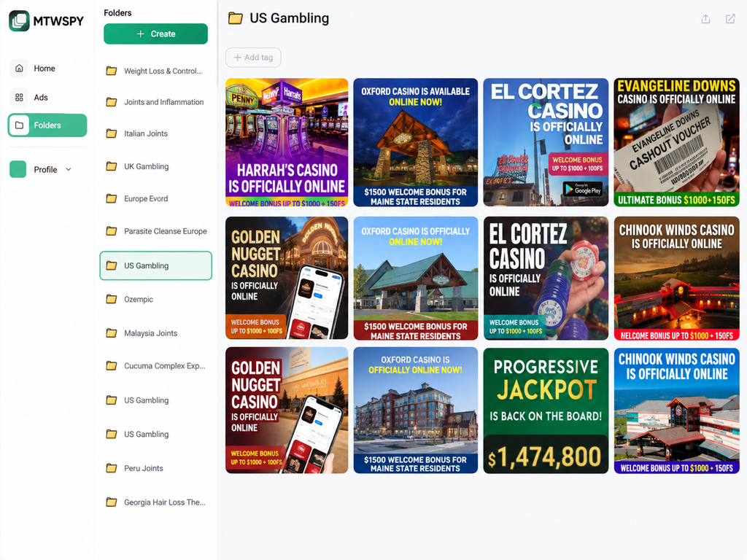Click the upload/share icon in header
Image resolution: width=747 pixels, height=560 pixels.
tap(705, 19)
